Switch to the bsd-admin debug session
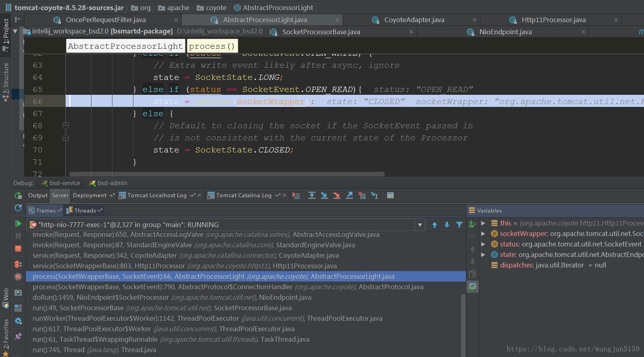Viewport: 644px width, 357px height. 108,183
